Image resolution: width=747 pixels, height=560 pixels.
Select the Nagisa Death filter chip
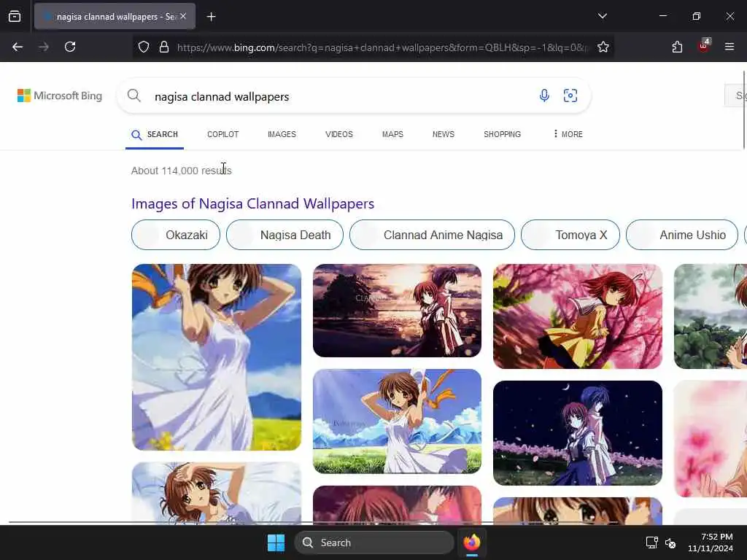(285, 235)
